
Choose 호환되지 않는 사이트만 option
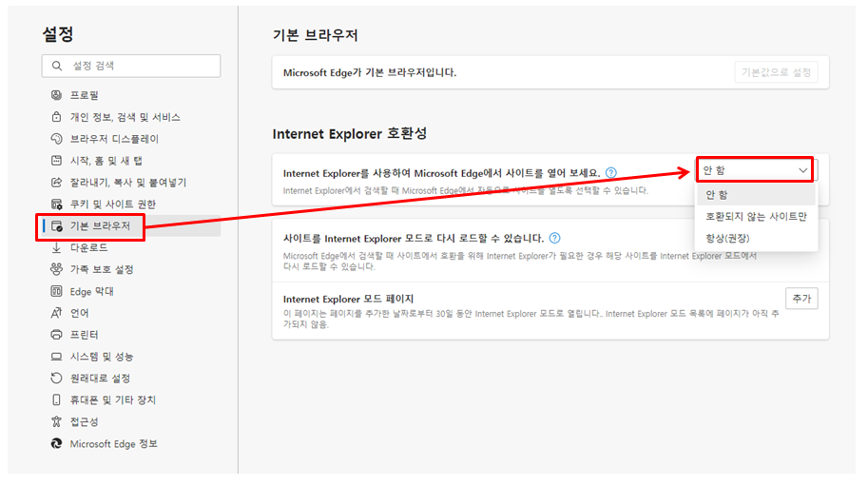click(x=756, y=216)
